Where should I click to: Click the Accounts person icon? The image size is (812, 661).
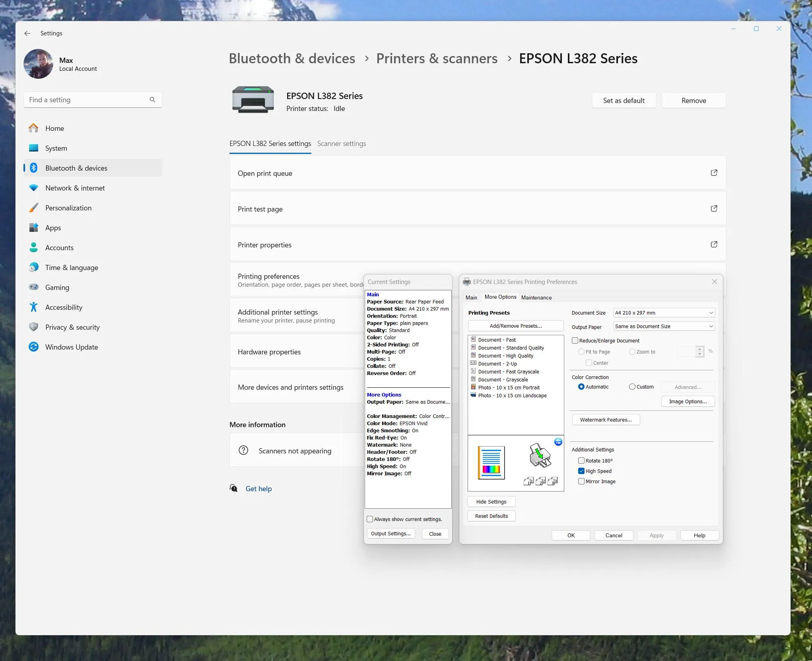(x=33, y=247)
